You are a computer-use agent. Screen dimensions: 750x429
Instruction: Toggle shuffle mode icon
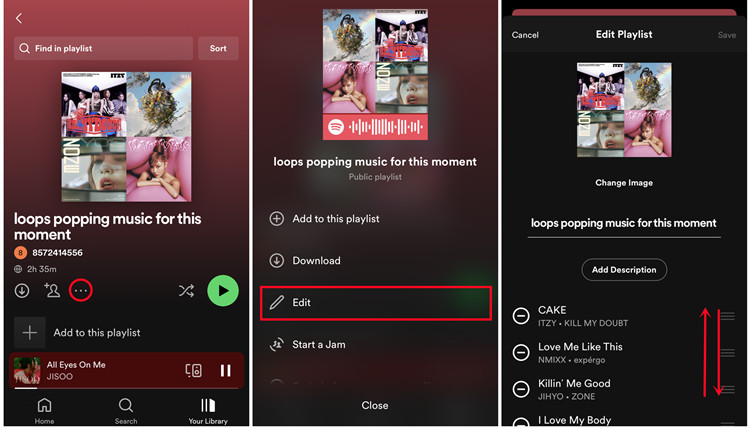point(186,290)
